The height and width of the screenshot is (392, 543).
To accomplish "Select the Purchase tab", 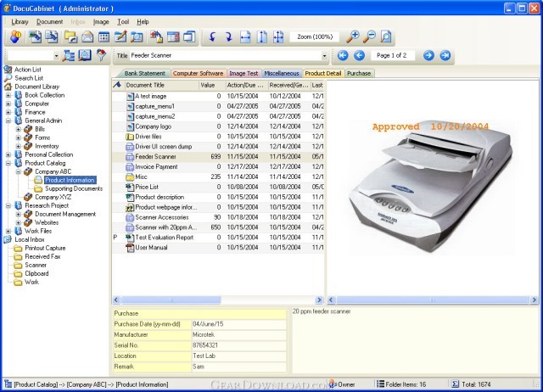I will [x=359, y=74].
